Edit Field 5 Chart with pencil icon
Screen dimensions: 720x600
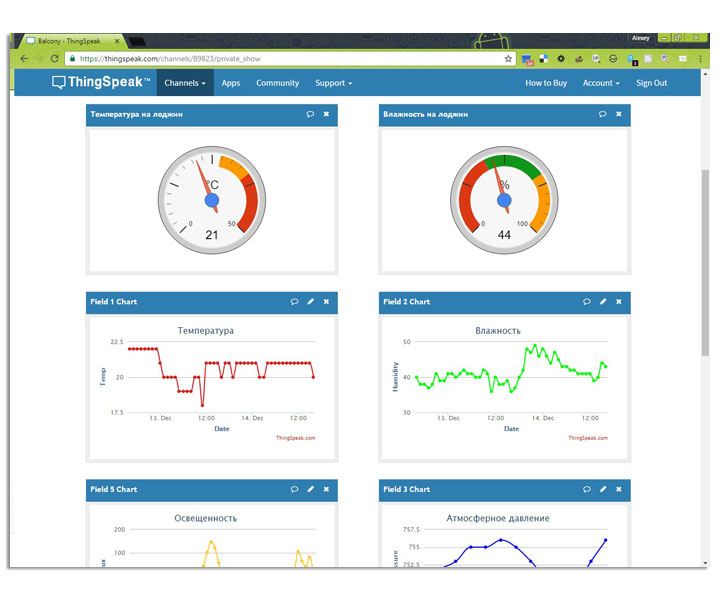(310, 489)
